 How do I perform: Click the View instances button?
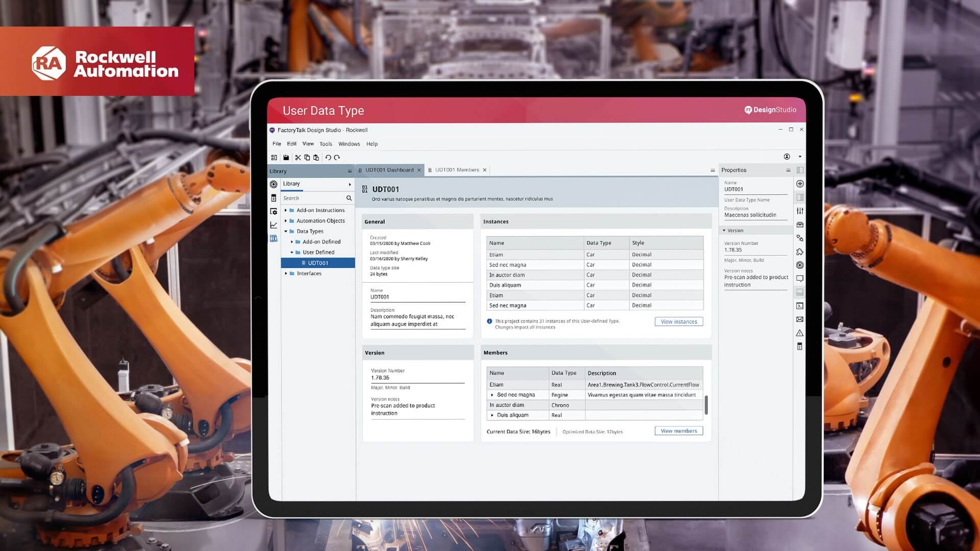[x=678, y=321]
